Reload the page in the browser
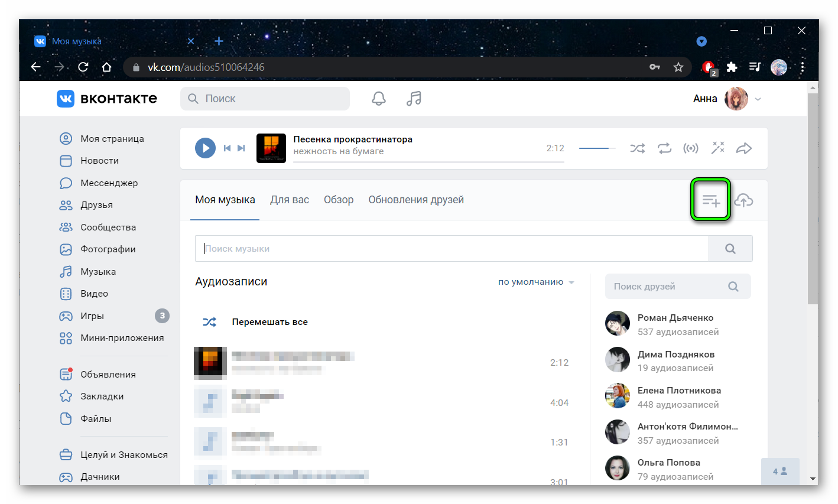The width and height of the screenshot is (838, 504). 83,67
